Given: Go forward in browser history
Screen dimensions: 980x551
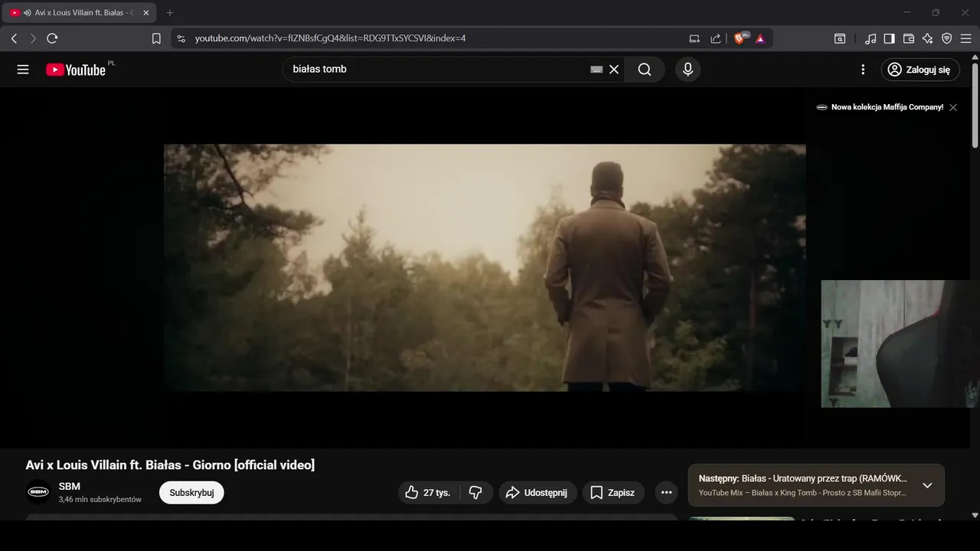Looking at the screenshot, I should point(33,38).
